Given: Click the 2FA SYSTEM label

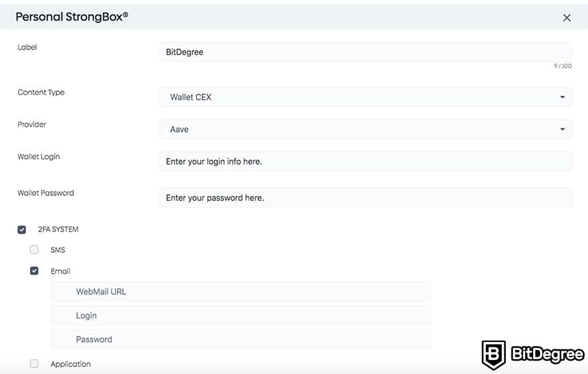Looking at the screenshot, I should click(x=58, y=229).
